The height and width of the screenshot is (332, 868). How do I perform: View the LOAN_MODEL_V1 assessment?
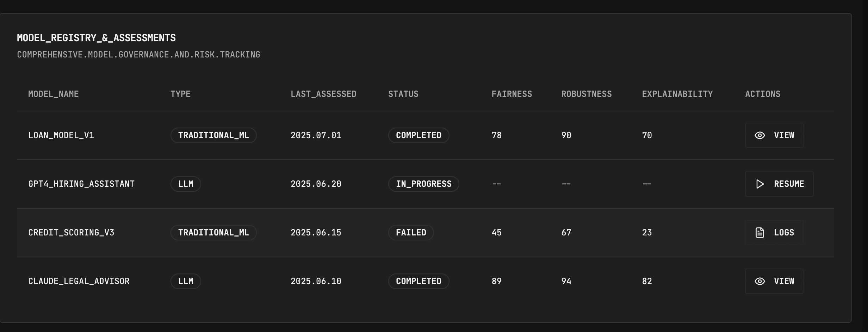point(774,135)
